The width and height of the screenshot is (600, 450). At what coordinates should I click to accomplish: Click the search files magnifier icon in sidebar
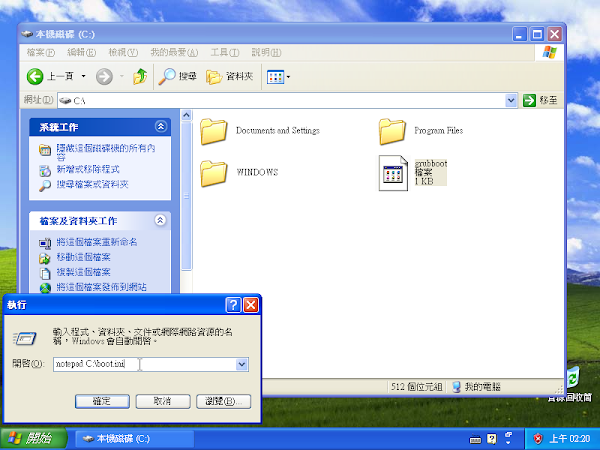(x=45, y=186)
